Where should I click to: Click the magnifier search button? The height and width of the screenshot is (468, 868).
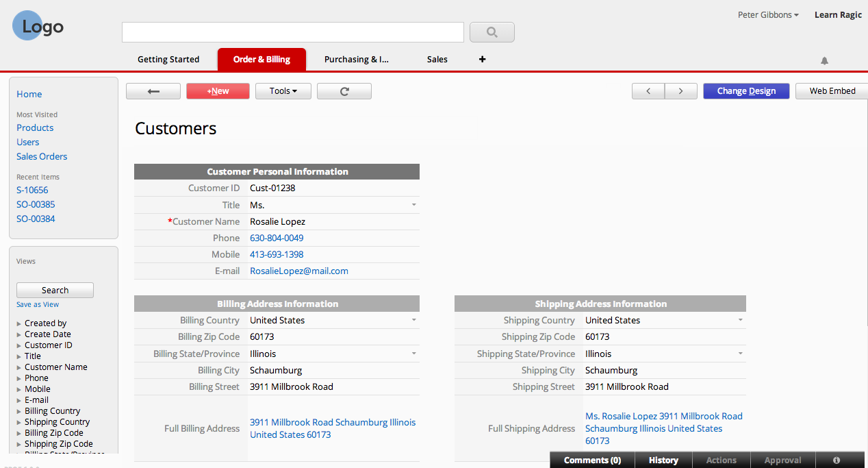[492, 32]
